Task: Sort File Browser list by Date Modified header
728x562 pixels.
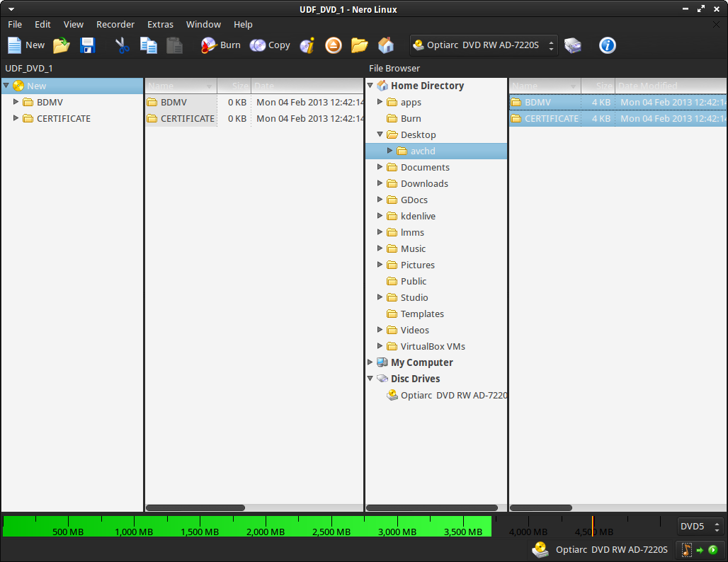Action: pyautogui.click(x=671, y=86)
